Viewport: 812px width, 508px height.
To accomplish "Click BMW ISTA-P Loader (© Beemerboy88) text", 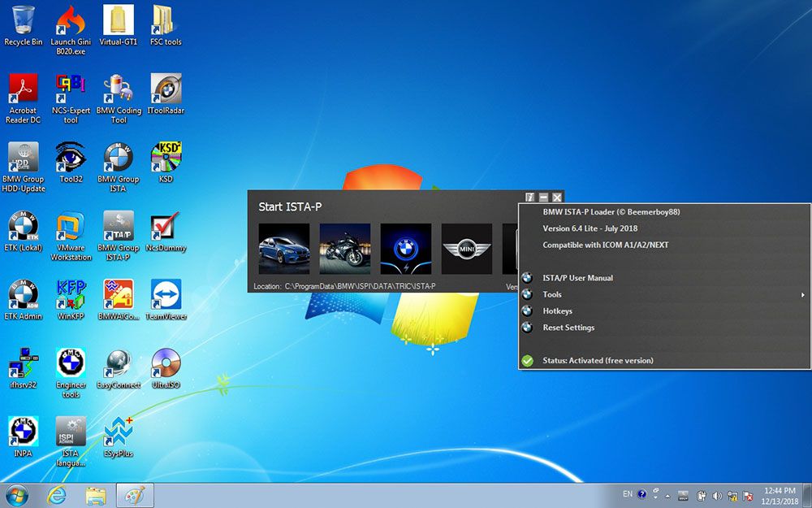I will click(611, 211).
